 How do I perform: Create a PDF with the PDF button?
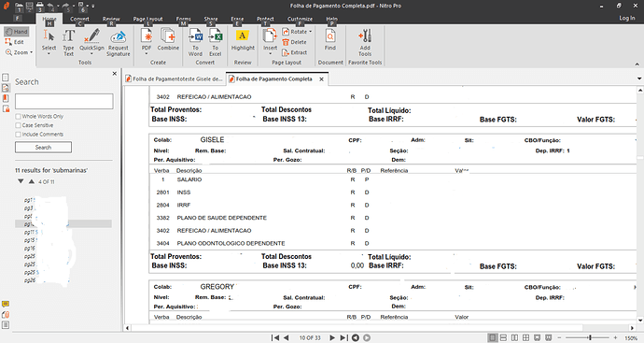147,42
